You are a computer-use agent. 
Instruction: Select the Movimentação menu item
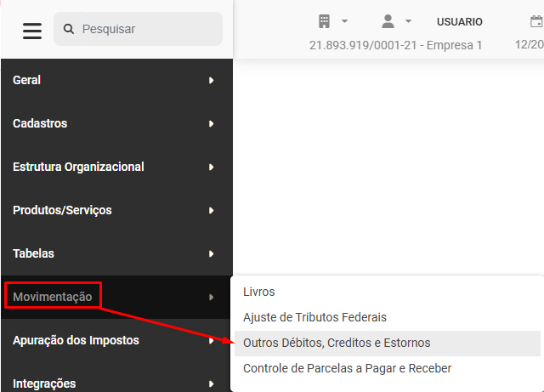tap(116, 298)
